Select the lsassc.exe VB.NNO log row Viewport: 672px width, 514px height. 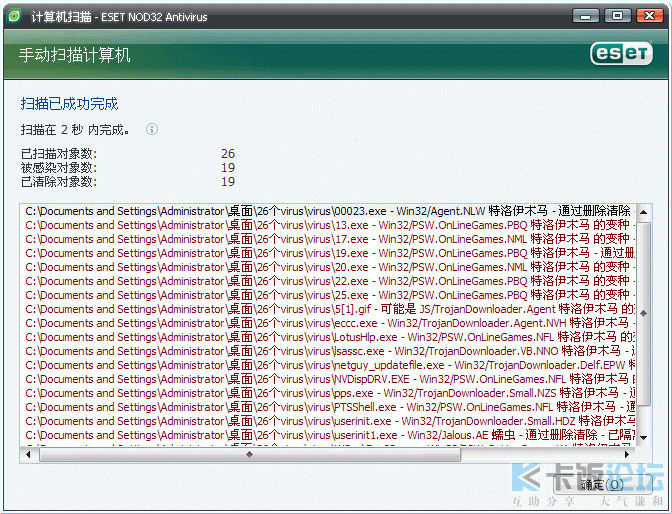click(329, 351)
